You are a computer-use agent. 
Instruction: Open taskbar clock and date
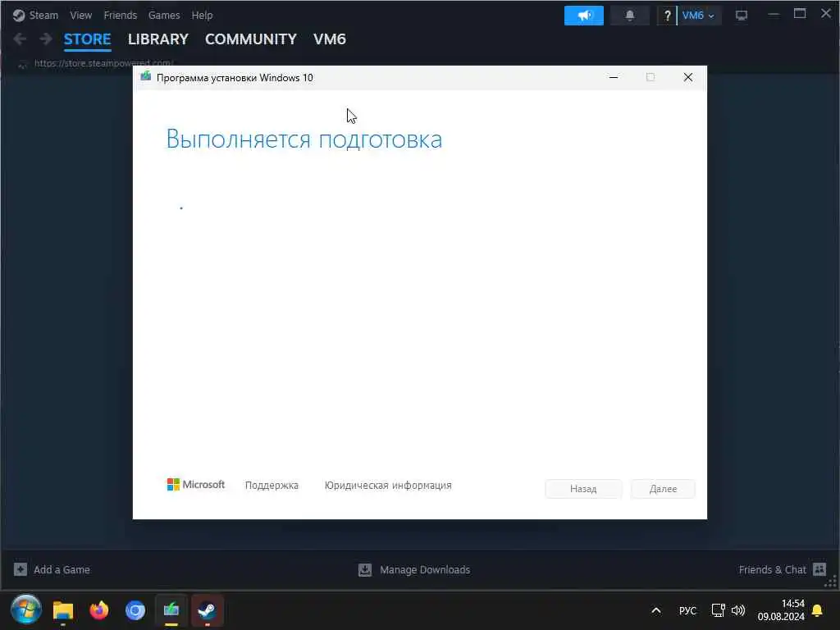(781, 610)
